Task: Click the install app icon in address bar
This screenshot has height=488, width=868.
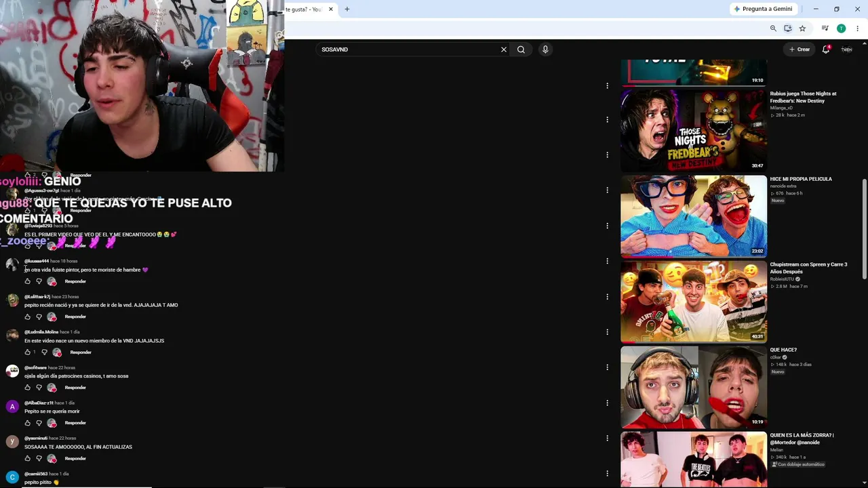Action: [x=788, y=28]
